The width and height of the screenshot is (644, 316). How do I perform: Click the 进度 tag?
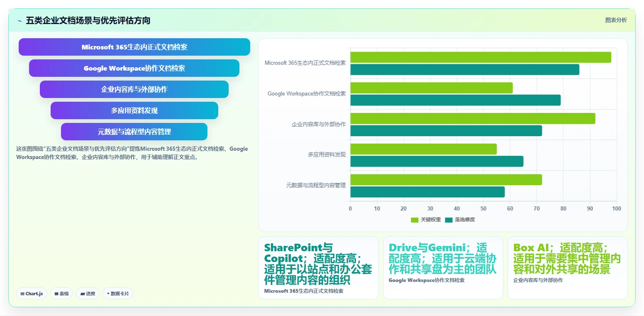(x=88, y=294)
